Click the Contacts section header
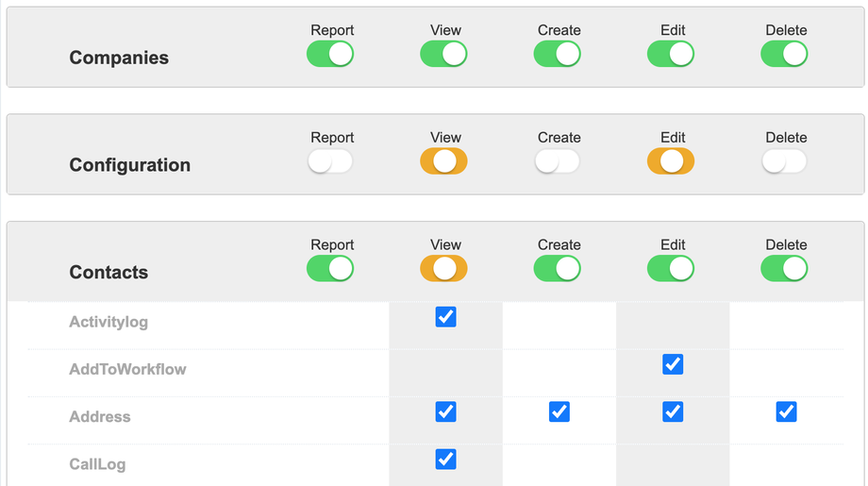 108,272
